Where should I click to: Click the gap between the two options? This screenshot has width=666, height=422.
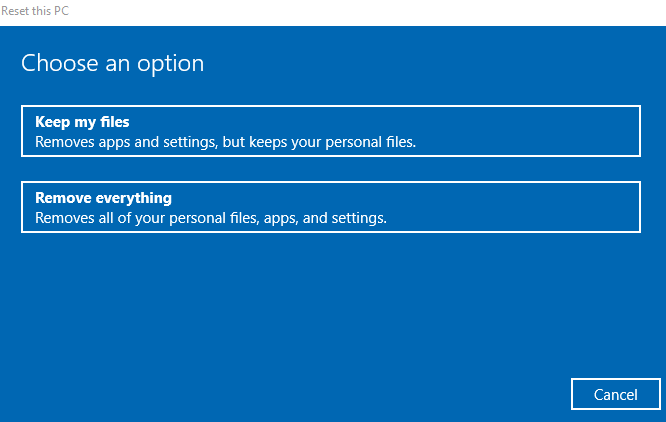(x=330, y=169)
